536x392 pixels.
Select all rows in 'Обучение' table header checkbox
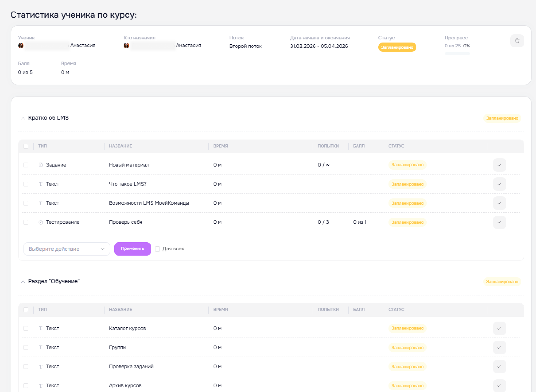[26, 310]
